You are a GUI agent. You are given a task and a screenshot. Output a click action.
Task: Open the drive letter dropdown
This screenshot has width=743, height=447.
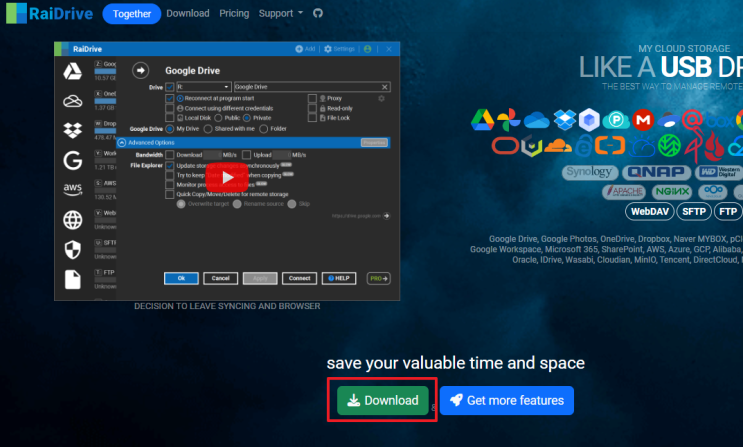pos(203,87)
